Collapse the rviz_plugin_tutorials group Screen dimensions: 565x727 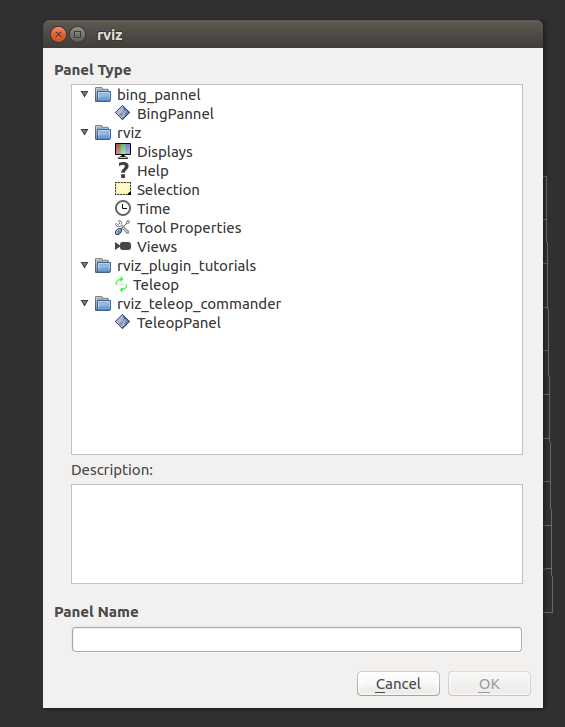coord(84,265)
